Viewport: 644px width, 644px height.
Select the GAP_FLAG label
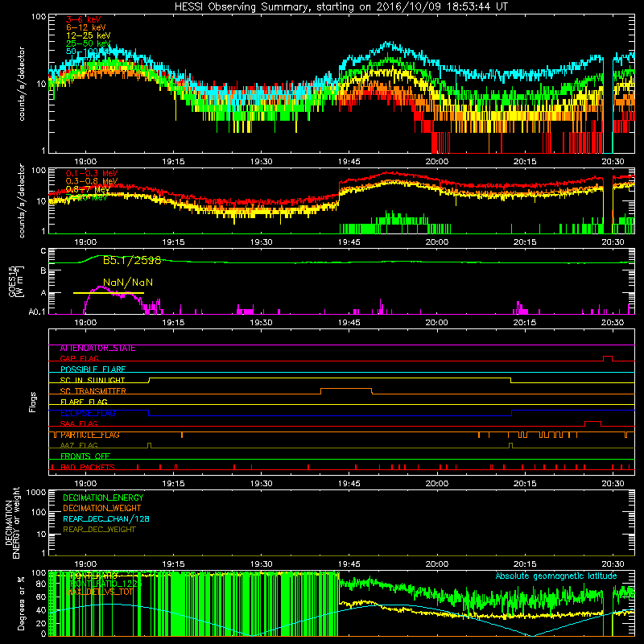pyautogui.click(x=79, y=358)
